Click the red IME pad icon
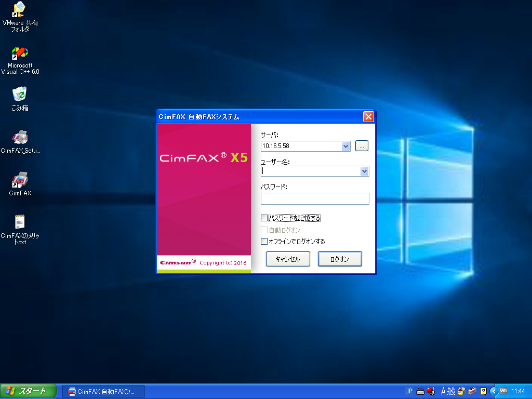 431,391
